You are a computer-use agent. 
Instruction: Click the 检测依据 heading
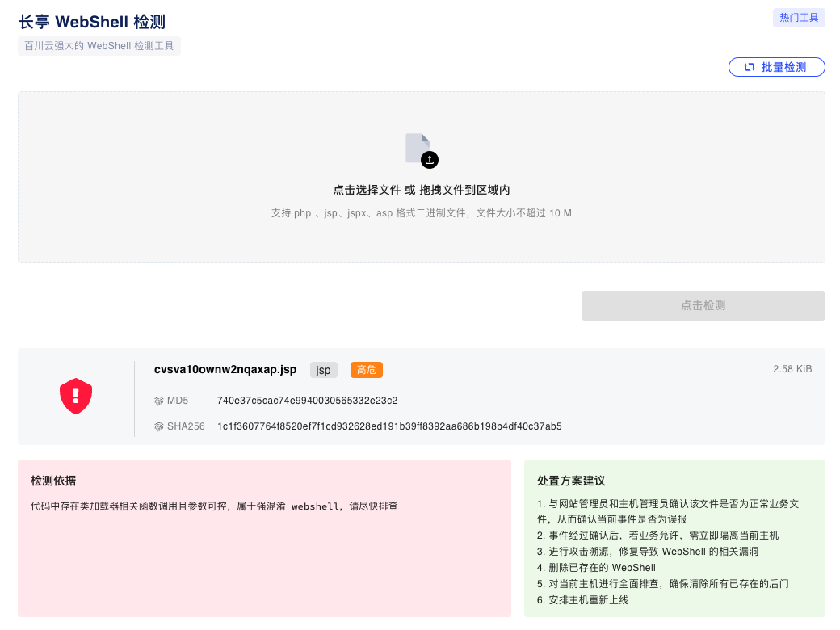coord(53,481)
